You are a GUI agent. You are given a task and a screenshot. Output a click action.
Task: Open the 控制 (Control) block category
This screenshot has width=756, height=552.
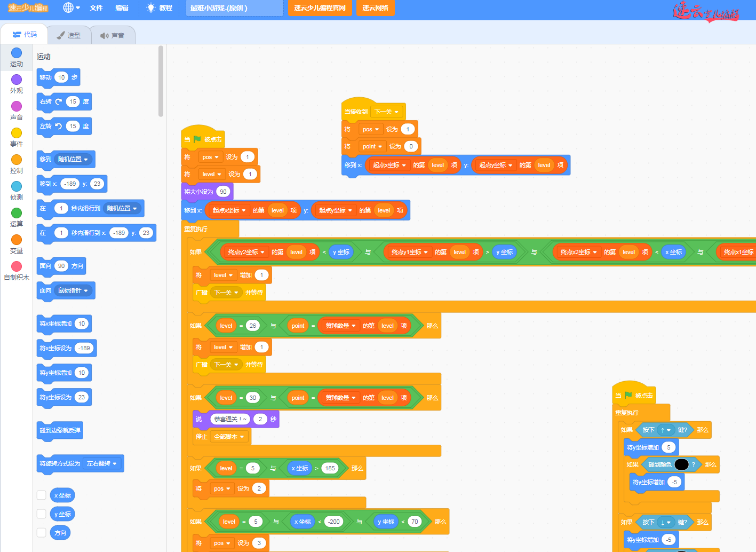[x=17, y=160]
